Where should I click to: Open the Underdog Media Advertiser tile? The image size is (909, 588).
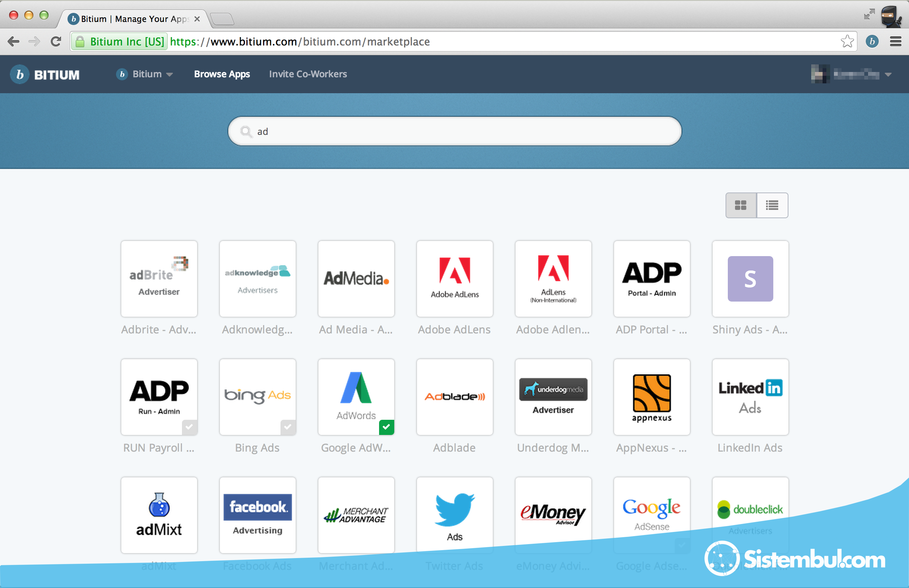pos(553,397)
